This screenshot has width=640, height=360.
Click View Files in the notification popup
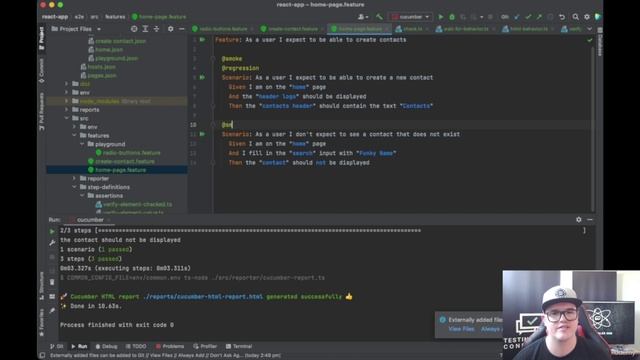461,329
